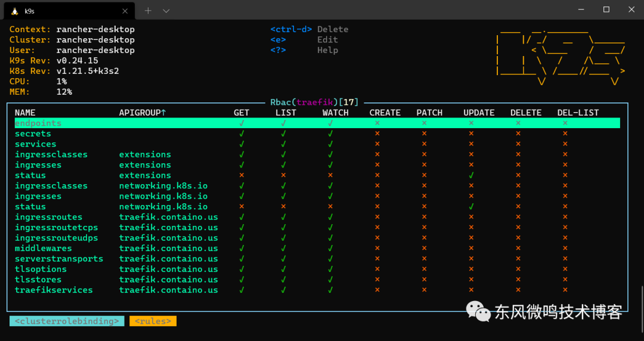
Task: Click the DEL-LIST column header
Action: coord(578,113)
